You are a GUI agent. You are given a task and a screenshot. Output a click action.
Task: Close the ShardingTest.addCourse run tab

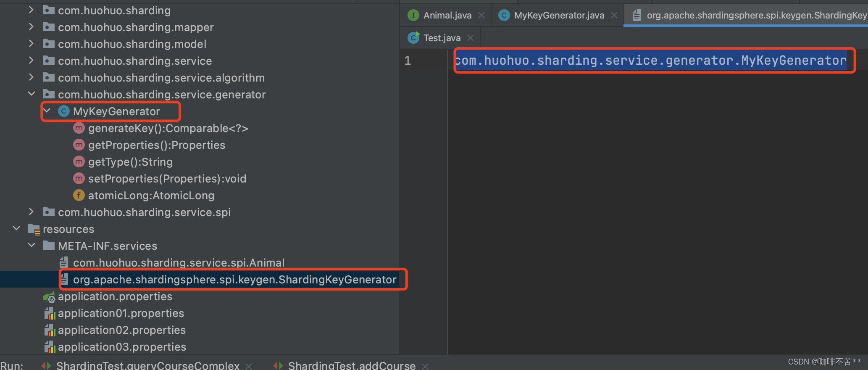tap(425, 366)
